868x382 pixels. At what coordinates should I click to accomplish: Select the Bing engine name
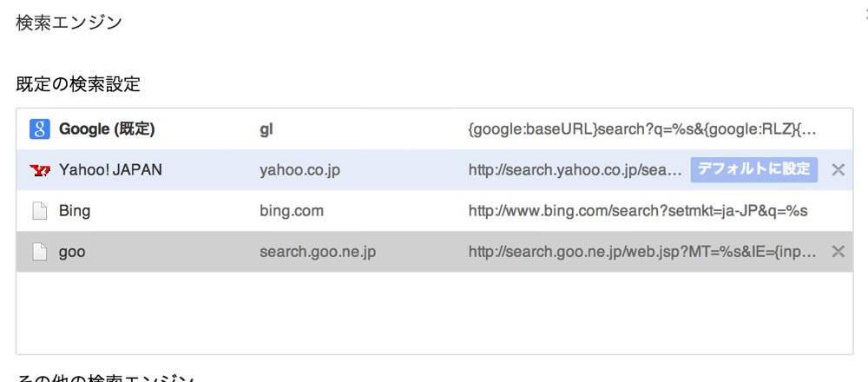coord(75,212)
